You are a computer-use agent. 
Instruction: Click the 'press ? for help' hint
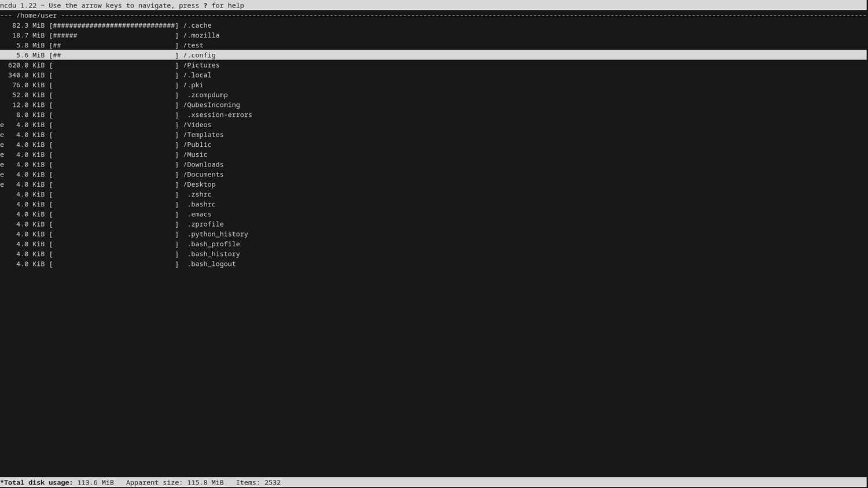click(212, 5)
